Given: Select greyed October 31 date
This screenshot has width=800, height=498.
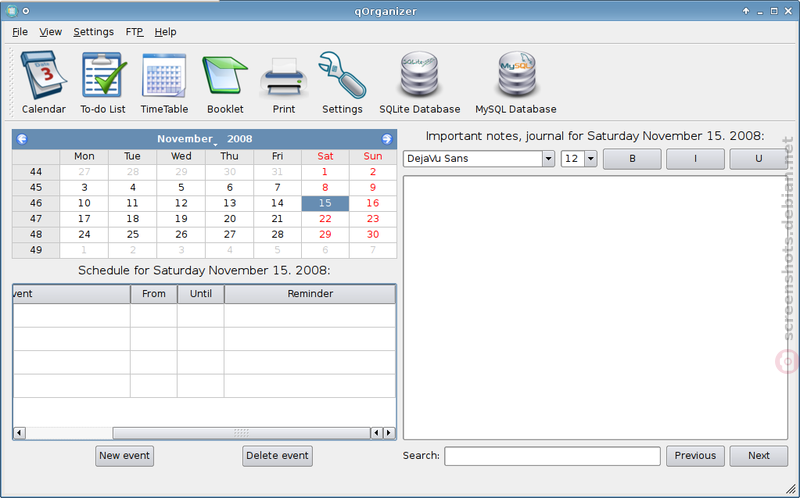Looking at the screenshot, I should coord(277,172).
